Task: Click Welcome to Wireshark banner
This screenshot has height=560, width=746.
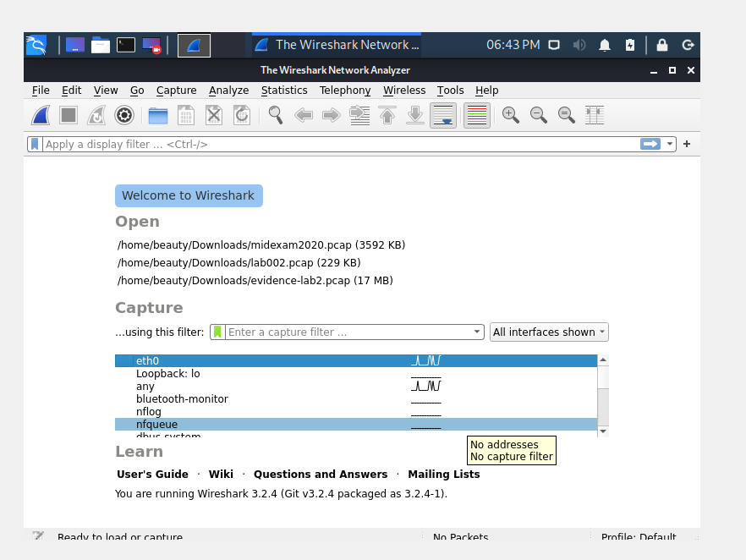Action: tap(189, 195)
